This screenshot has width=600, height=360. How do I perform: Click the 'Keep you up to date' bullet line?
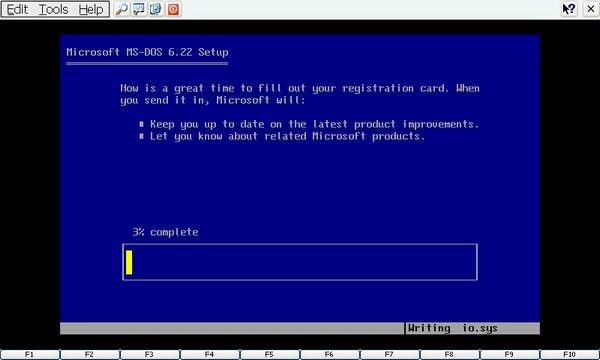click(x=309, y=124)
